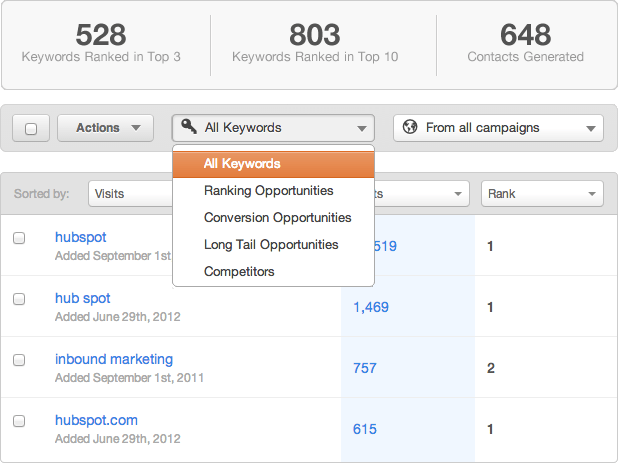
Task: Open the hubspot keyword link
Action: coord(81,237)
